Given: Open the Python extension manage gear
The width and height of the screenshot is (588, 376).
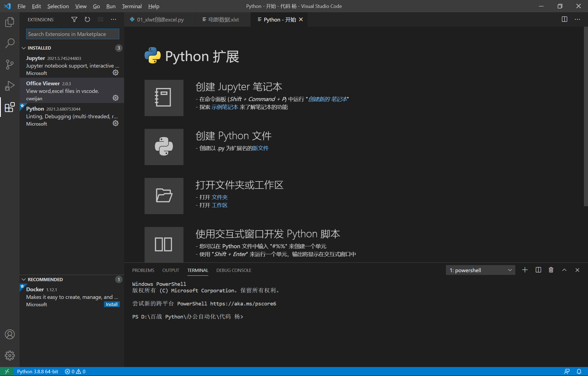Looking at the screenshot, I should (x=116, y=123).
